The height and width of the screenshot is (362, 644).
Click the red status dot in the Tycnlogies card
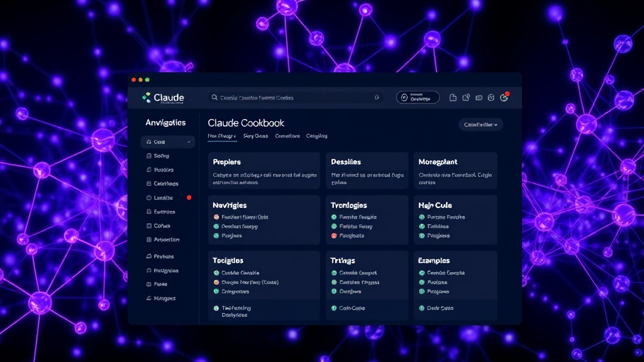pyautogui.click(x=334, y=236)
